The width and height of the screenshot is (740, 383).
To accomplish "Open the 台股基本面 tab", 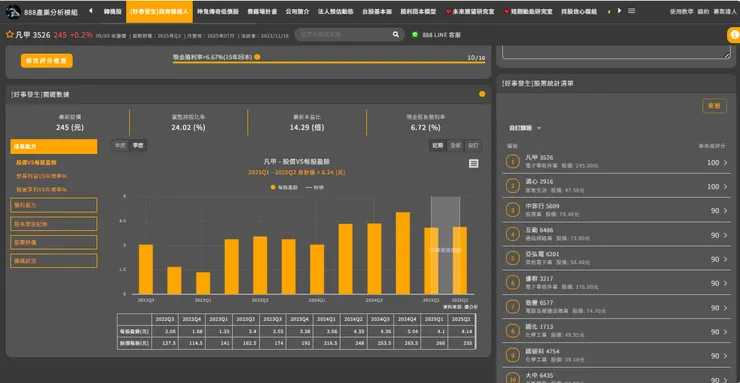I will coord(377,11).
